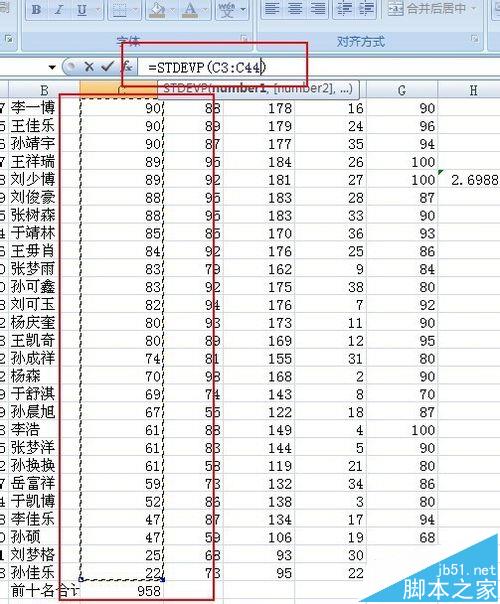Apply the font color A button
This screenshot has height=604, width=500.
click(x=190, y=9)
